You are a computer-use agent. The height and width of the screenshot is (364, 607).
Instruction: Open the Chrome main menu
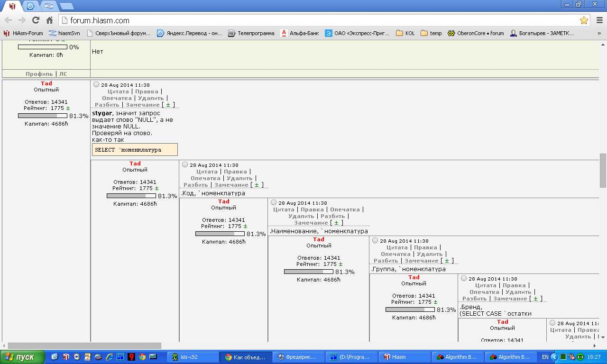[x=599, y=20]
